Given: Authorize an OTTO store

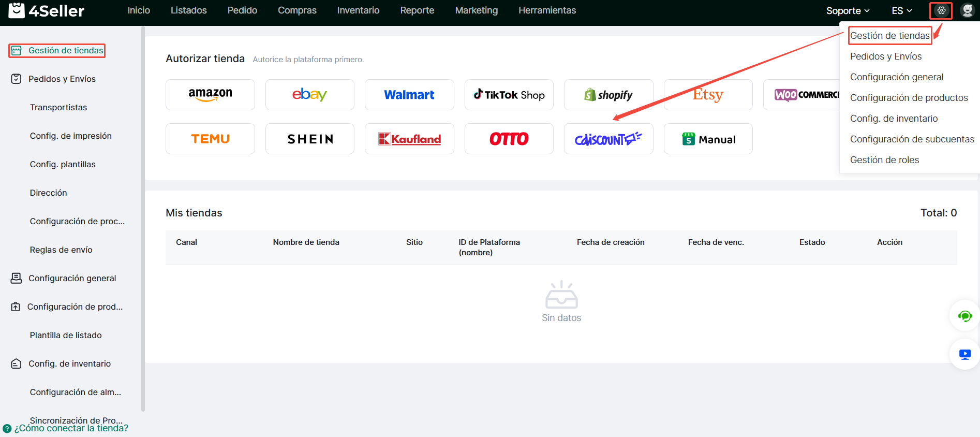Looking at the screenshot, I should click(x=509, y=139).
